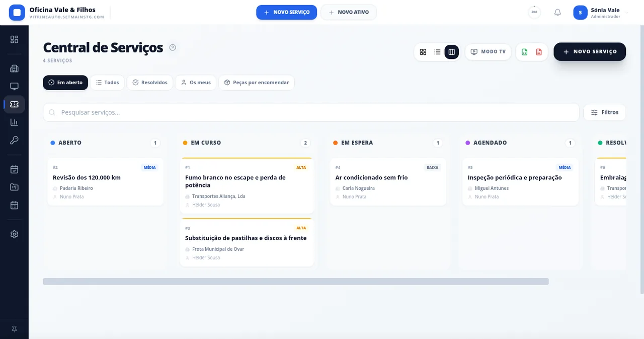Switch to kanban column view

point(452,52)
